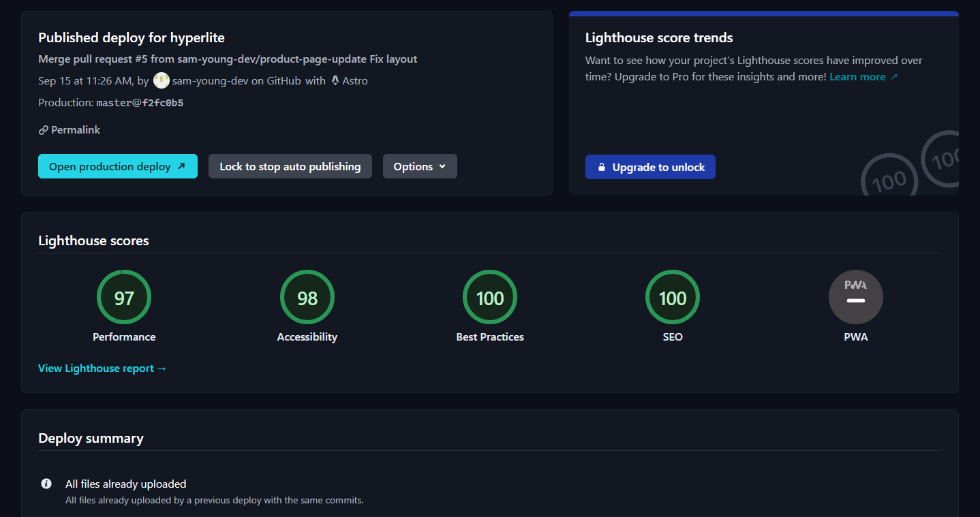Click the PWA label under the badge
980x517 pixels.
click(856, 336)
